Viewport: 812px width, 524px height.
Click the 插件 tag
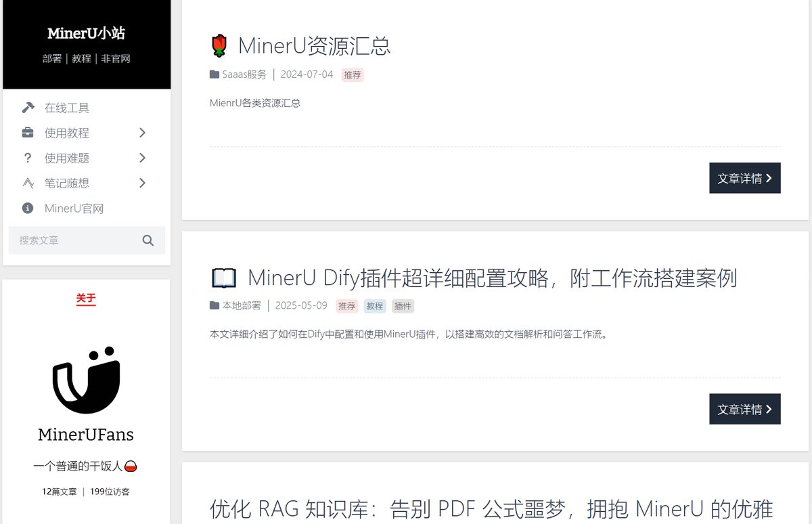click(x=403, y=306)
